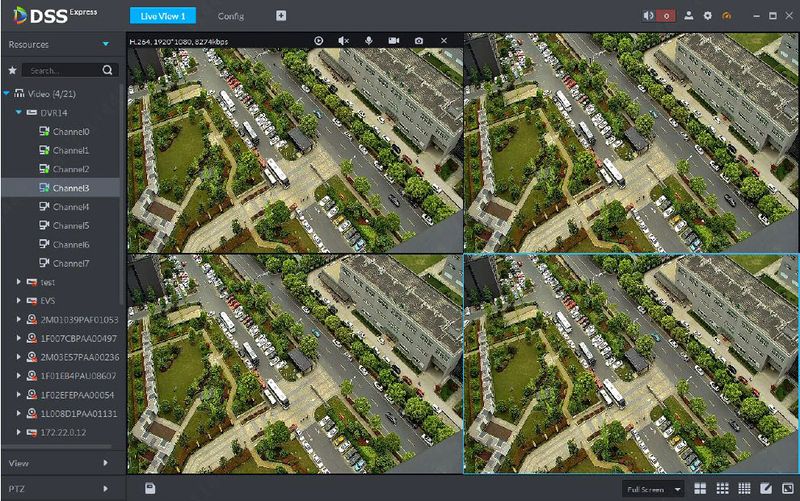
Task: Click the resource search field
Action: tap(62, 70)
